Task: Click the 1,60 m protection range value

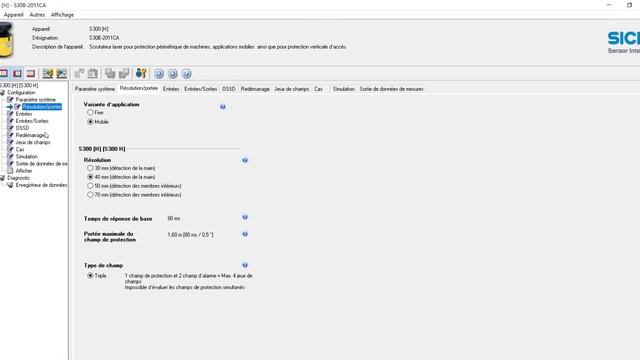Action: (x=190, y=235)
